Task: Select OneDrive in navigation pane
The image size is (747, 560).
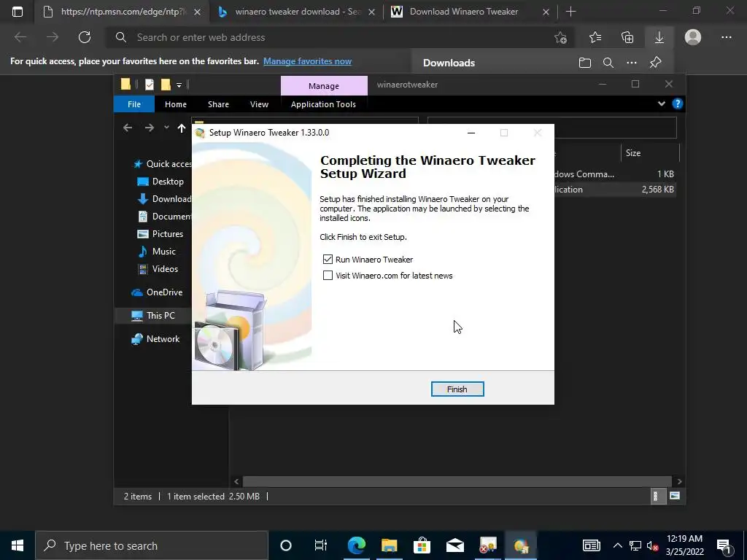Action: pyautogui.click(x=157, y=292)
